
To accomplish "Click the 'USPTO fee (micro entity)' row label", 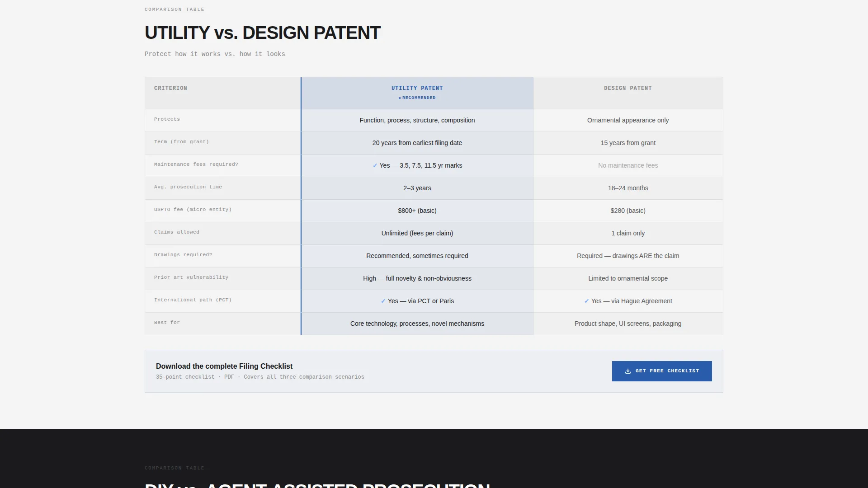I will [193, 210].
